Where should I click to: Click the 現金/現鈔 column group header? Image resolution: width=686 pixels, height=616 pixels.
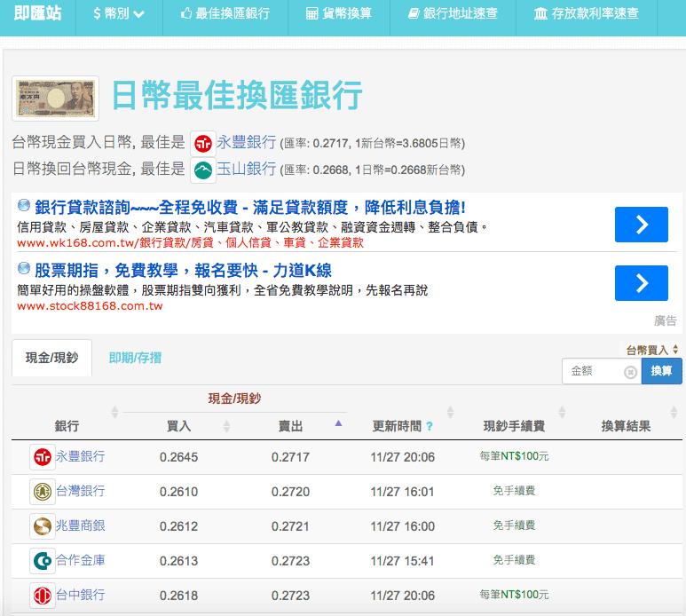pyautogui.click(x=234, y=399)
